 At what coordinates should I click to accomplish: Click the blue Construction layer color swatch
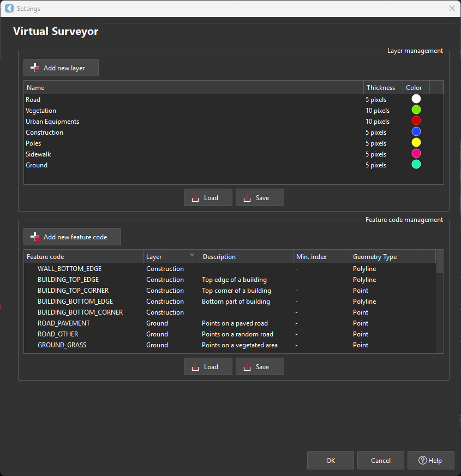point(416,132)
